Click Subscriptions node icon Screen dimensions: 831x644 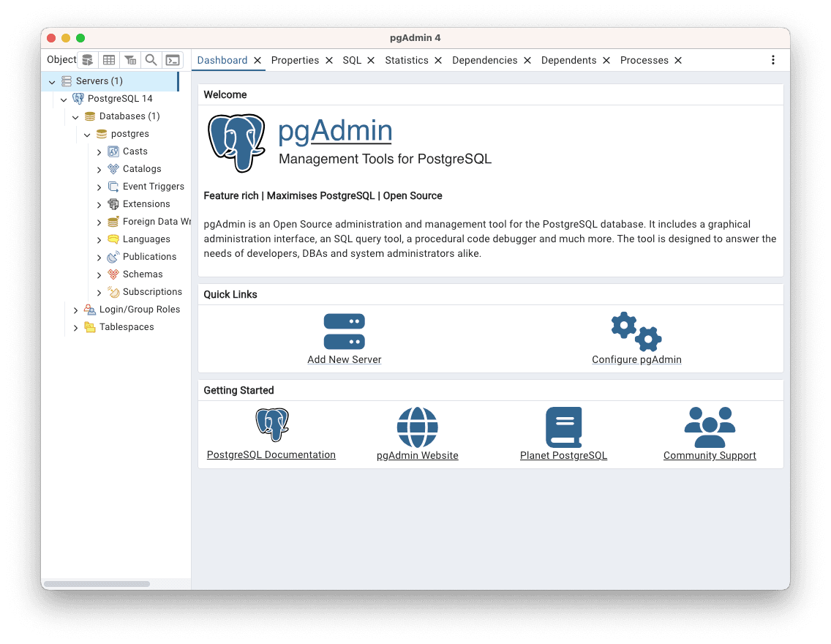[x=113, y=291]
